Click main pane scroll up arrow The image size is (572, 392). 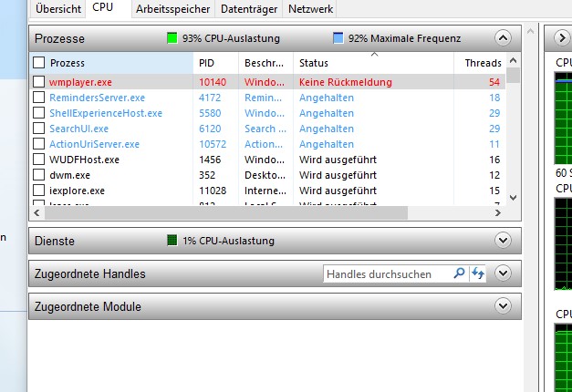[x=530, y=32]
